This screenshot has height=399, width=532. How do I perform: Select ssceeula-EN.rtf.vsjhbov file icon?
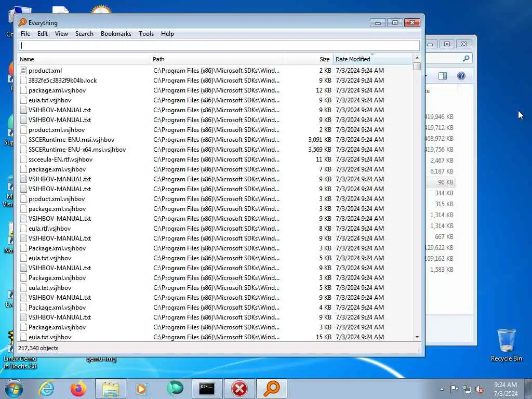[23, 159]
